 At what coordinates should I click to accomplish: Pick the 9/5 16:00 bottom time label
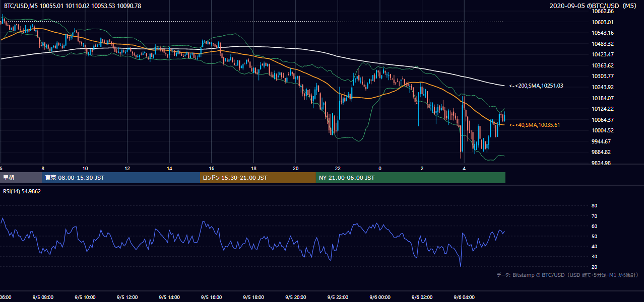click(x=212, y=297)
